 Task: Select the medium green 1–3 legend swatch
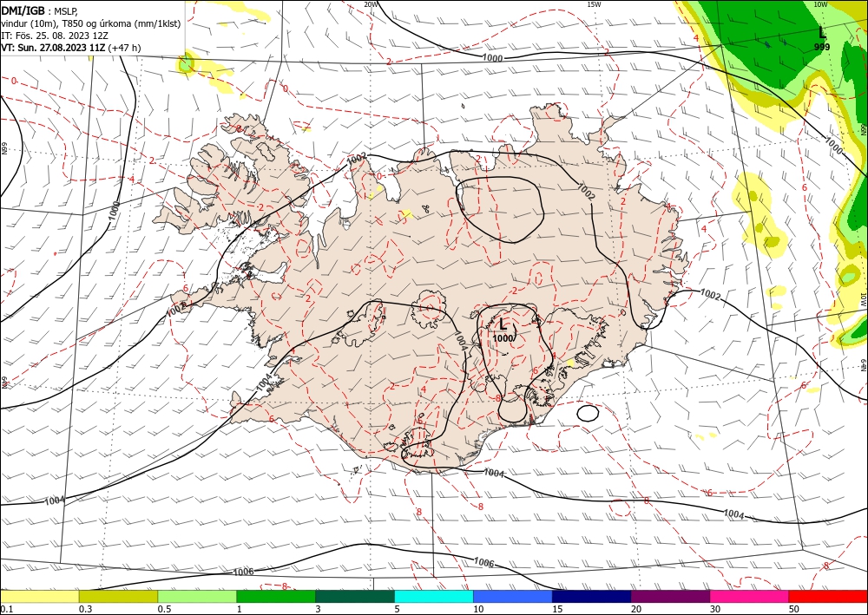tap(276, 596)
